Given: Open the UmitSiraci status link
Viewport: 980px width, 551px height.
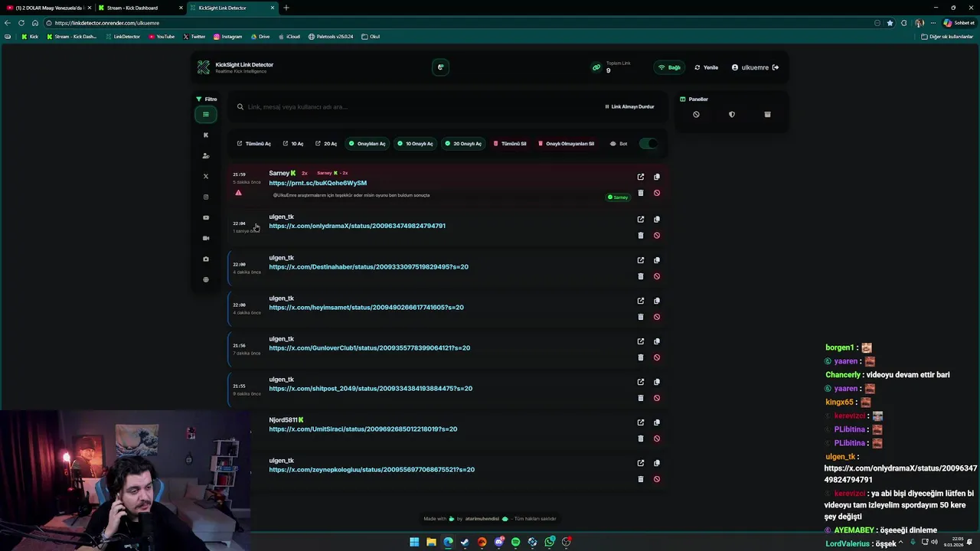Looking at the screenshot, I should 363,429.
